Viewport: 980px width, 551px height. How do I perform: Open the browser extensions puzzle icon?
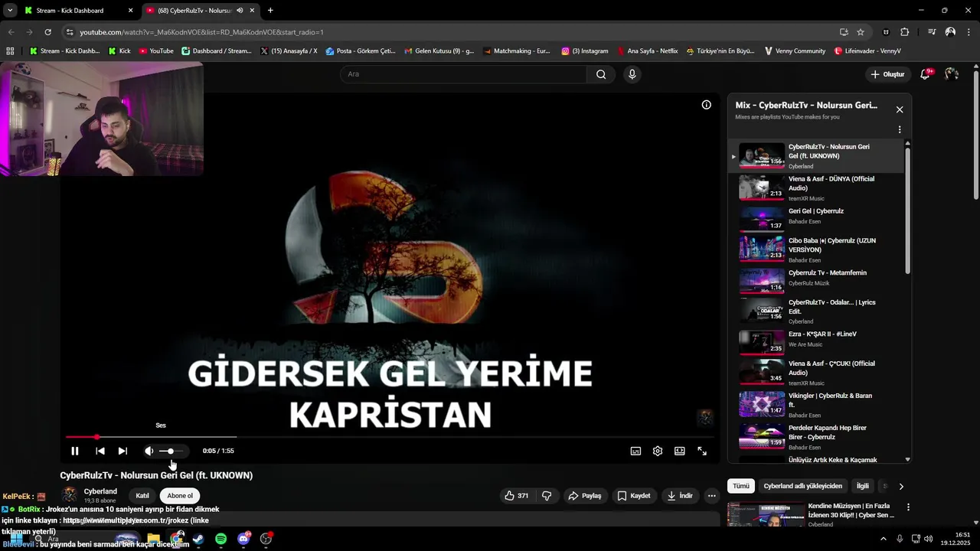[904, 32]
